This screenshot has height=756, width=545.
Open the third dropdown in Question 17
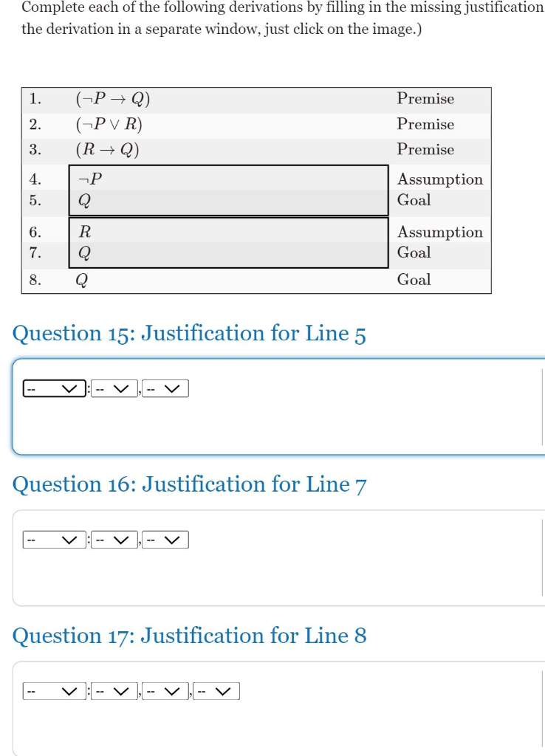164,690
